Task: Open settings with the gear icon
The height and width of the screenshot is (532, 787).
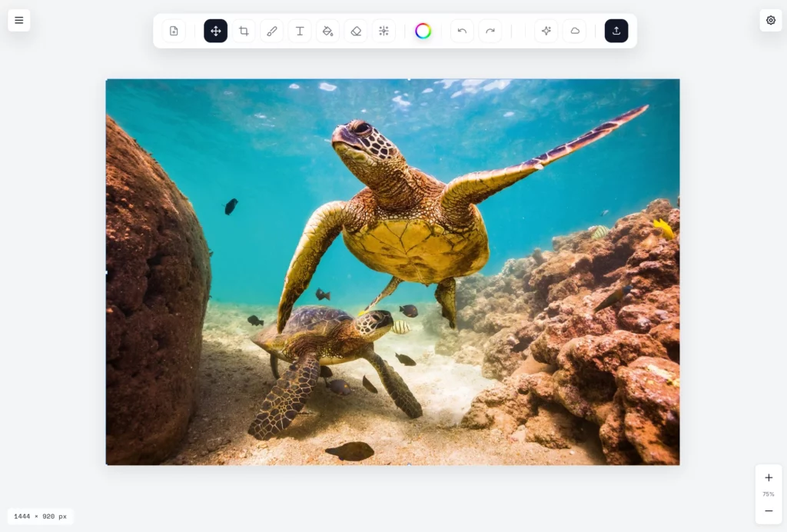Action: coord(770,20)
